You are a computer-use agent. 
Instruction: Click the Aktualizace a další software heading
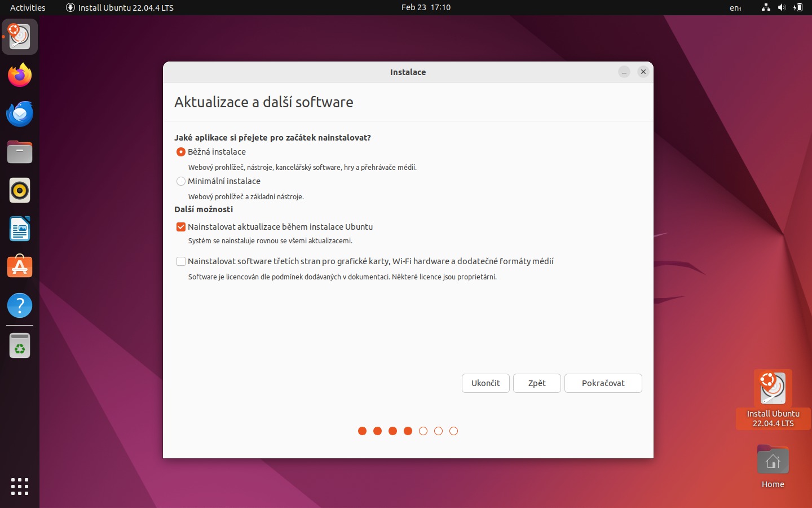(x=264, y=102)
